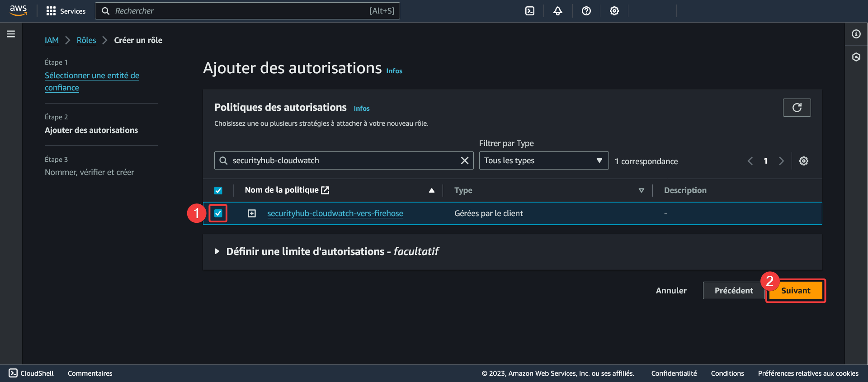Go to previous results page arrow
Viewport: 868px width, 382px height.
click(x=750, y=161)
